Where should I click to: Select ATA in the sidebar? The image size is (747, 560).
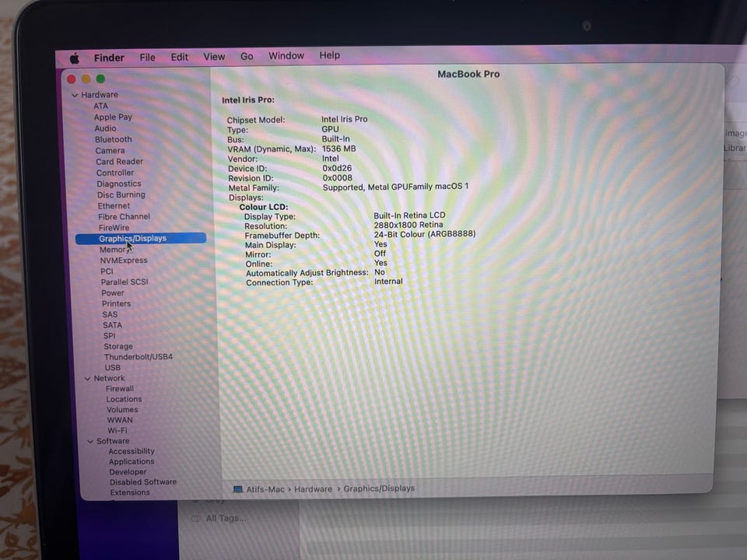tap(100, 106)
